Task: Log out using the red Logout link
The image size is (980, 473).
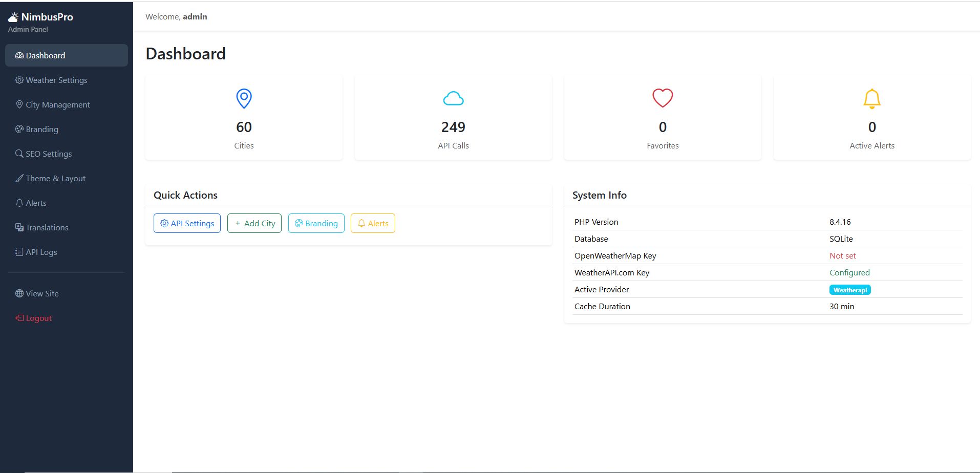Action: tap(67, 318)
